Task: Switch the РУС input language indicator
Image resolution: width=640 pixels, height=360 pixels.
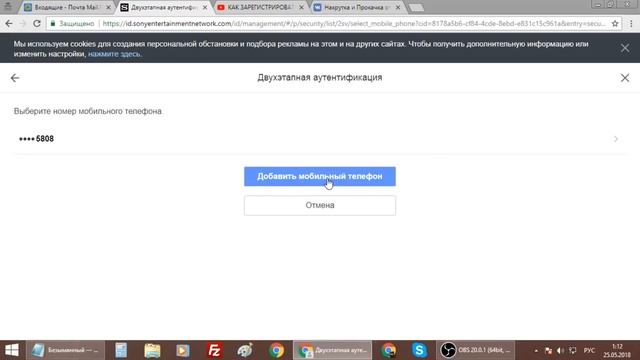Action: click(589, 351)
